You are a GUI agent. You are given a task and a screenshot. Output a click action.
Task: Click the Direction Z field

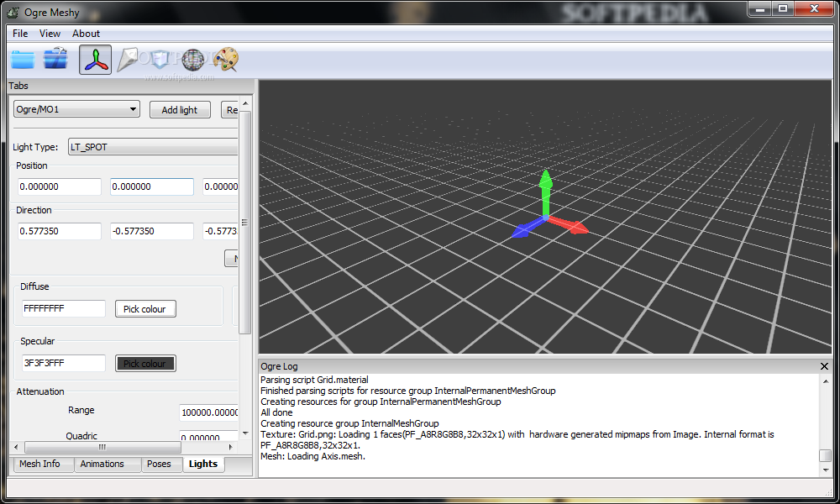220,231
